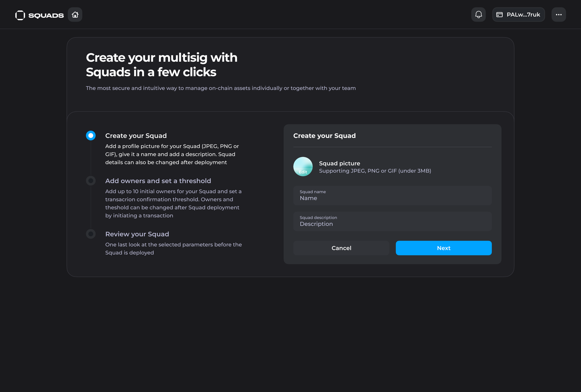Select the Add owners step indicator
This screenshot has height=392, width=581.
click(x=91, y=181)
